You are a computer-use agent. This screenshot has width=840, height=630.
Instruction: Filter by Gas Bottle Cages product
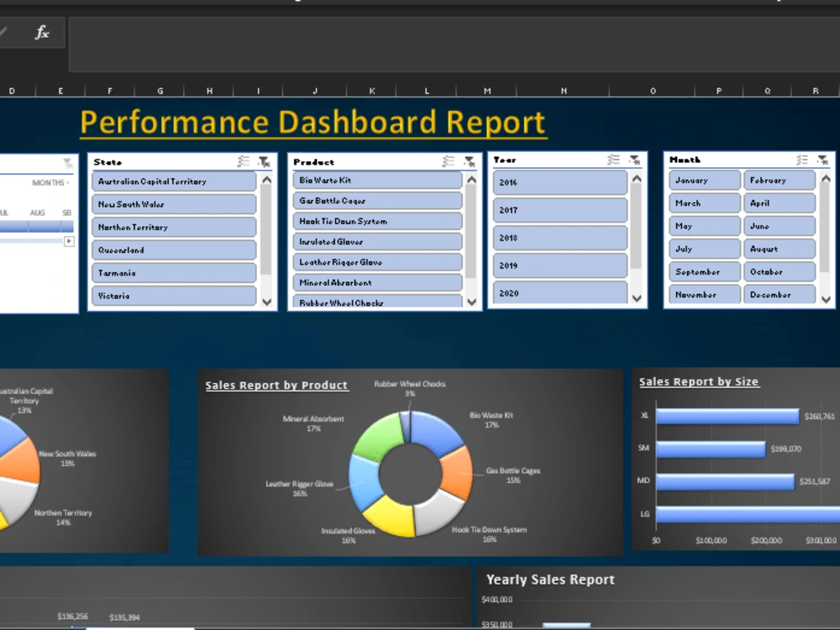pyautogui.click(x=378, y=201)
